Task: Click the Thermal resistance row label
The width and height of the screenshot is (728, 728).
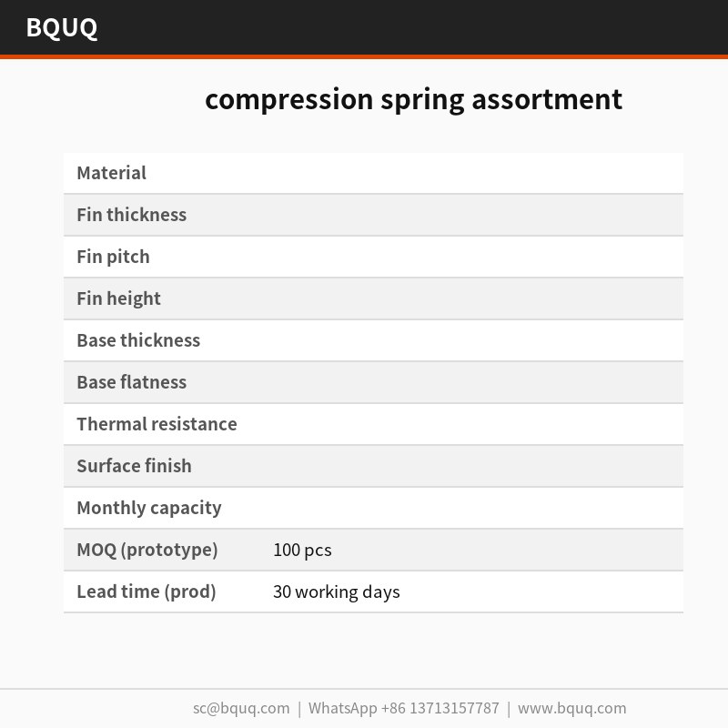Action: pyautogui.click(x=157, y=424)
